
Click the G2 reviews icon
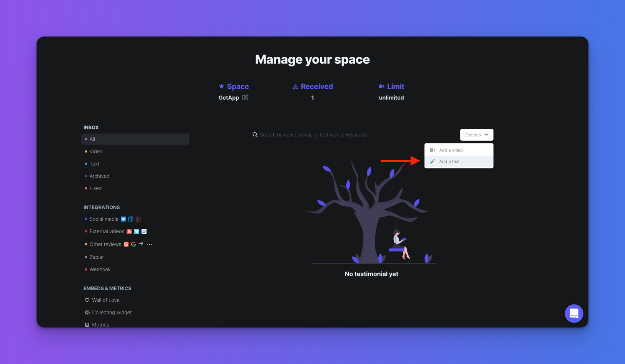point(126,244)
